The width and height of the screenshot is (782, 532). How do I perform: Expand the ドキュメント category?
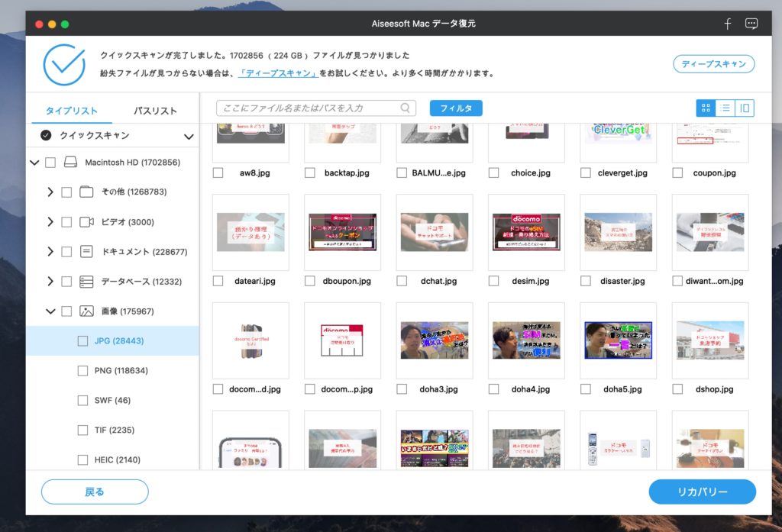click(50, 252)
